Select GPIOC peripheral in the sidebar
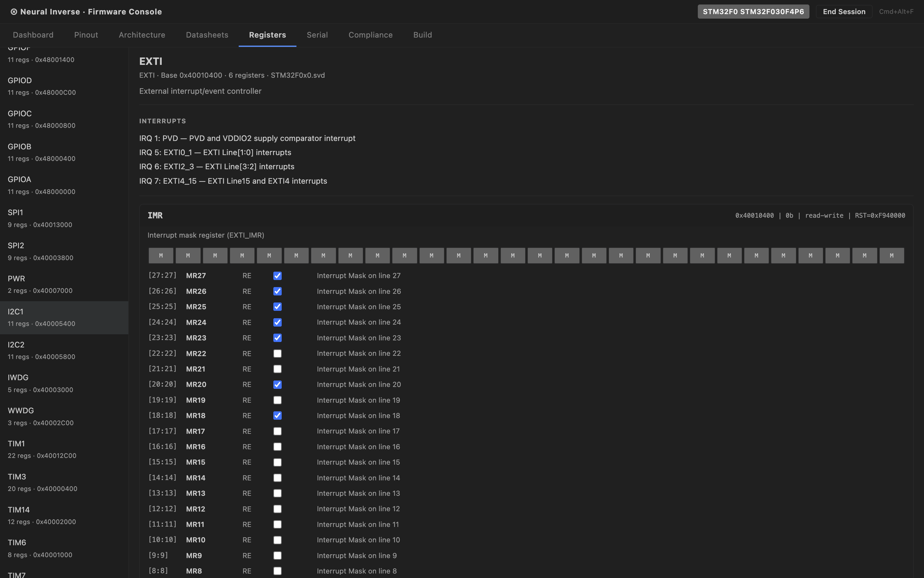 (64, 119)
